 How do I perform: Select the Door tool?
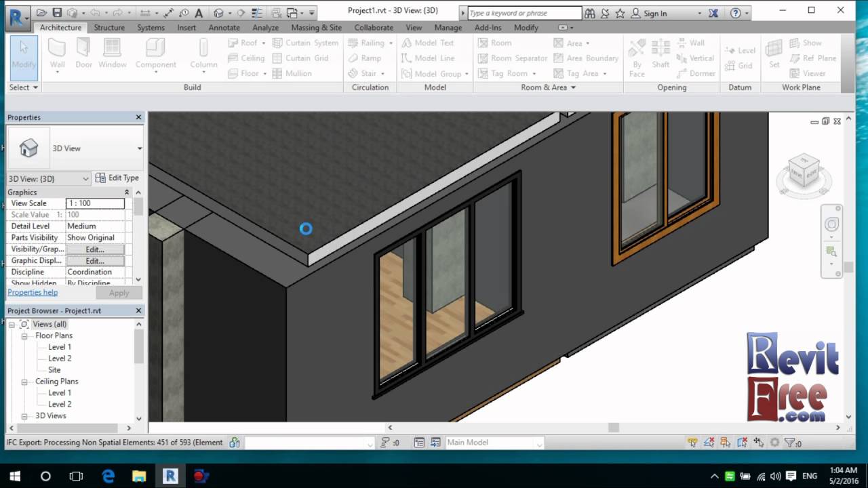tap(83, 54)
